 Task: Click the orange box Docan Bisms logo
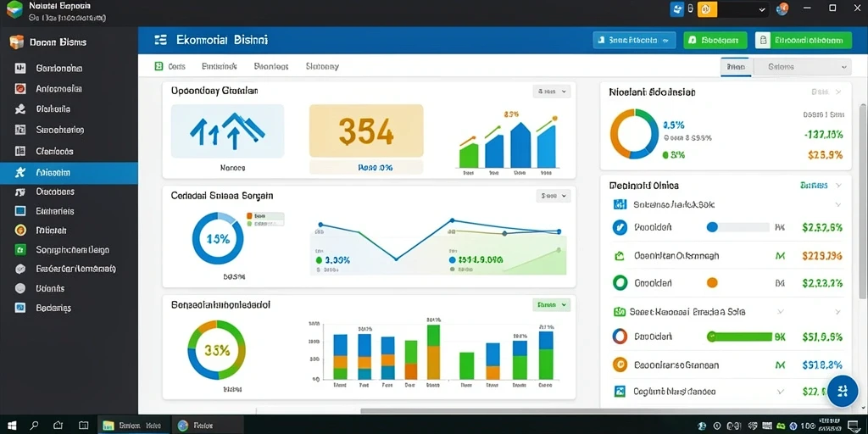click(17, 42)
